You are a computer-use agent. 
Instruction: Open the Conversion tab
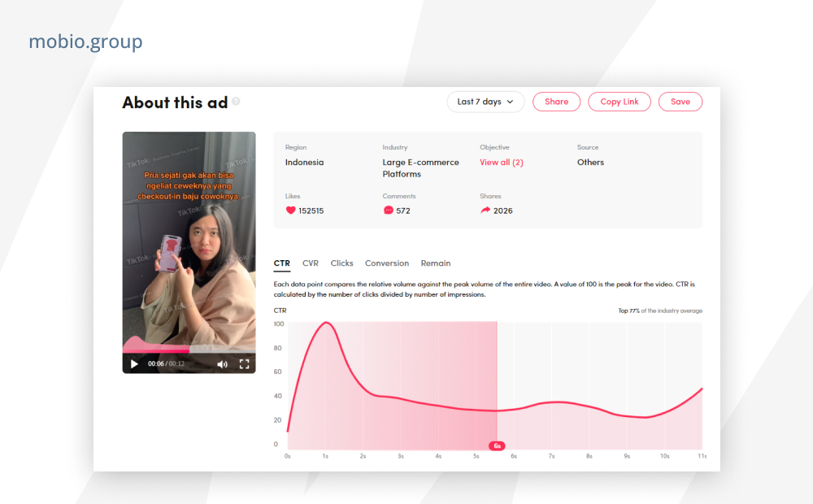pyautogui.click(x=387, y=263)
